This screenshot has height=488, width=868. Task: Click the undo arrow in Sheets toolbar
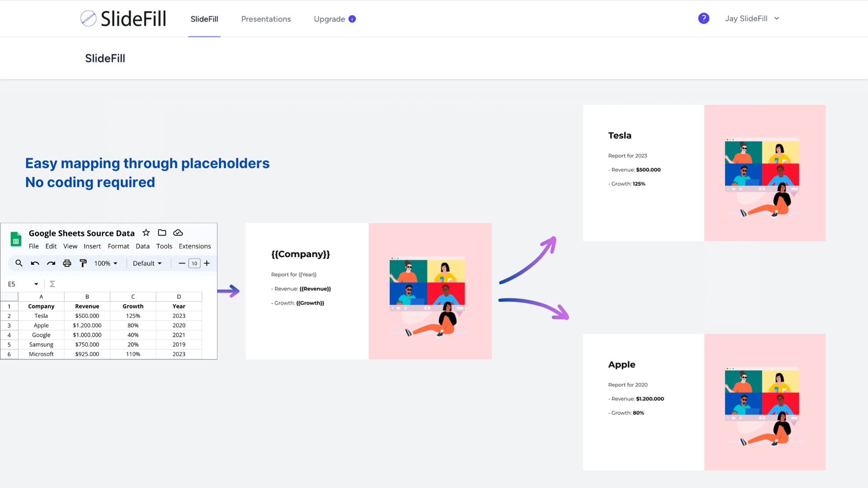(x=35, y=263)
